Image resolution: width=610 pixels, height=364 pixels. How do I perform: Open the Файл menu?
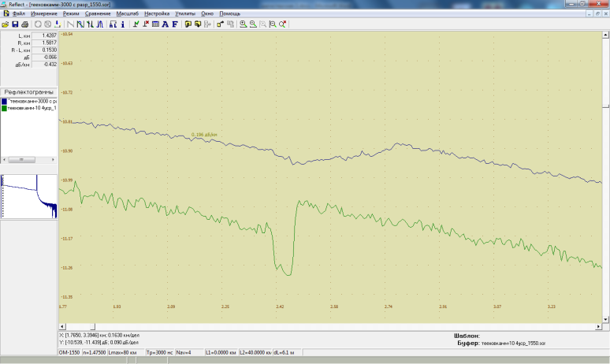(19, 13)
